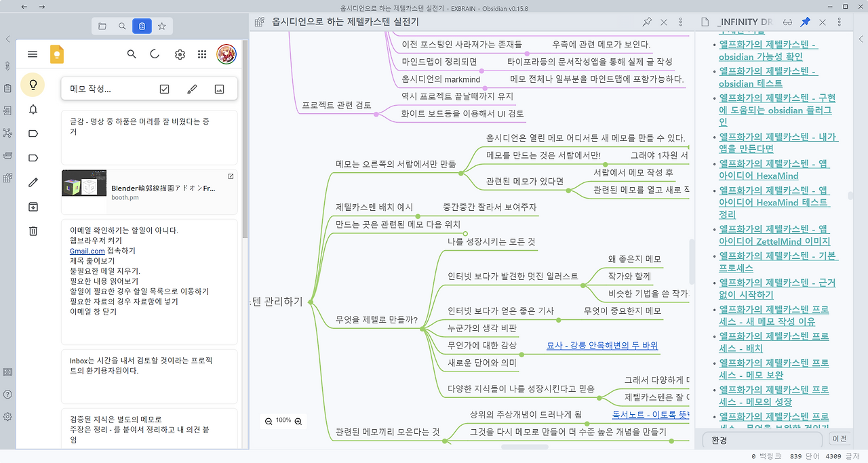The height and width of the screenshot is (463, 868).
Task: Select Notes lightbulb in Keep sidebar
Action: [33, 85]
